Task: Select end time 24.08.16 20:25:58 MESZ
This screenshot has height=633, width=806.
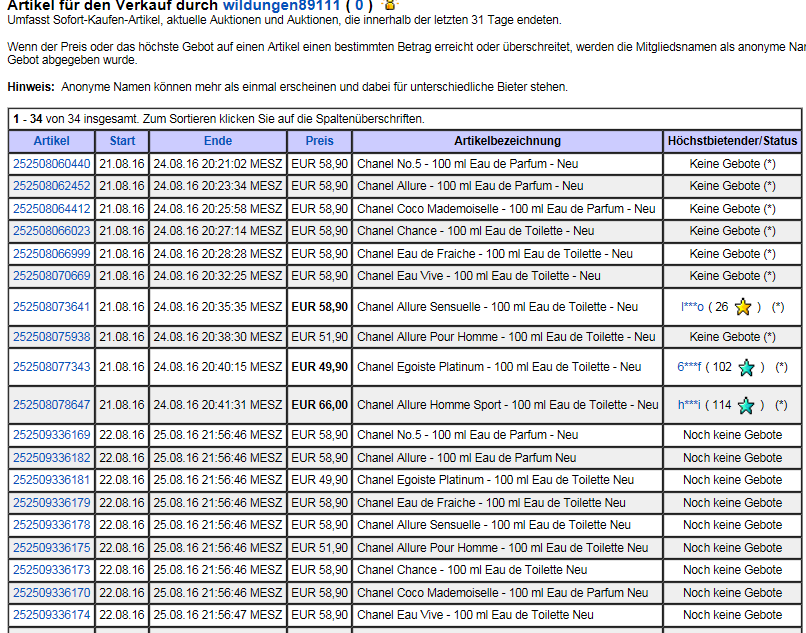Action: [218, 209]
